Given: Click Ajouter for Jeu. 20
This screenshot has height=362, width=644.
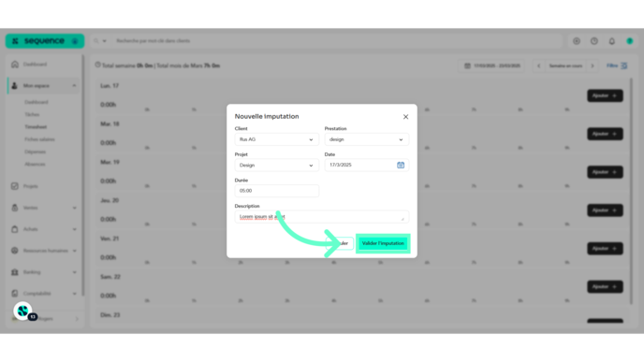Looking at the screenshot, I should click(x=605, y=210).
